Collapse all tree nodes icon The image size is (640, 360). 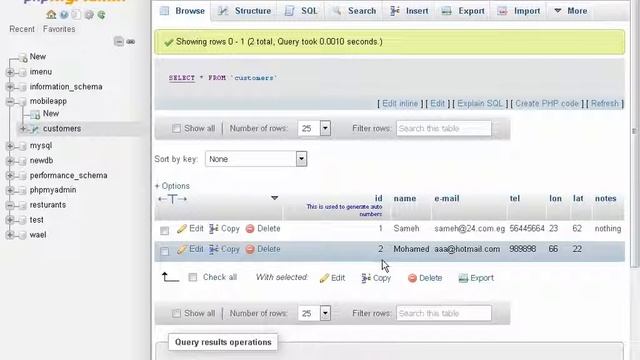[x=118, y=42]
